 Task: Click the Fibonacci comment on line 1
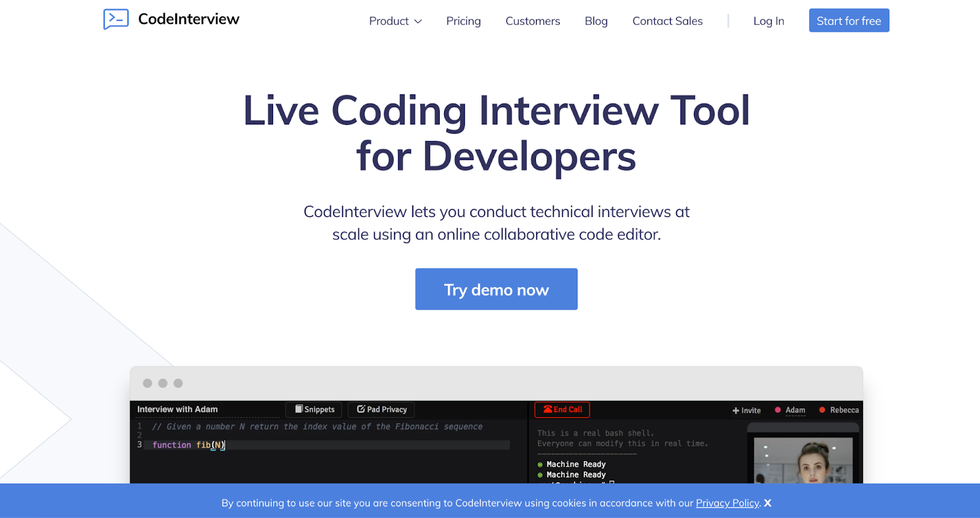coord(317,427)
